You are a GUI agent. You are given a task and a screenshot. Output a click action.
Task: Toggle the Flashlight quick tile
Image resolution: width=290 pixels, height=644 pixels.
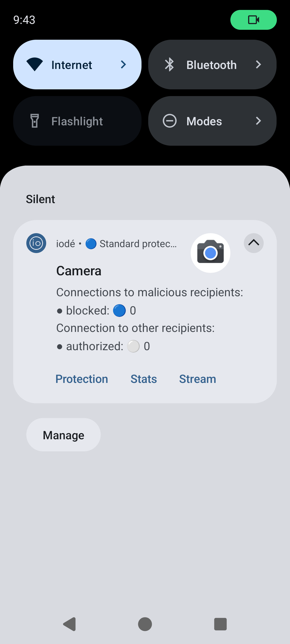coord(77,121)
